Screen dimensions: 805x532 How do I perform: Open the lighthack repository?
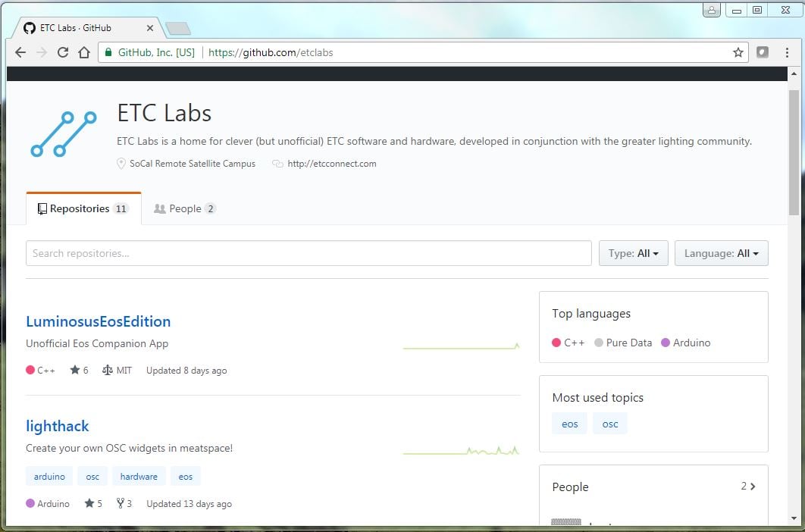click(58, 426)
